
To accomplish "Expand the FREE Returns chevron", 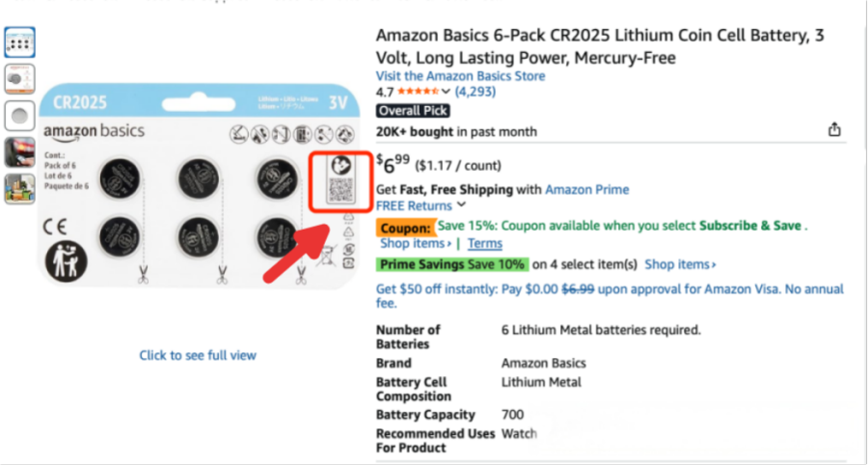I will (x=462, y=205).
